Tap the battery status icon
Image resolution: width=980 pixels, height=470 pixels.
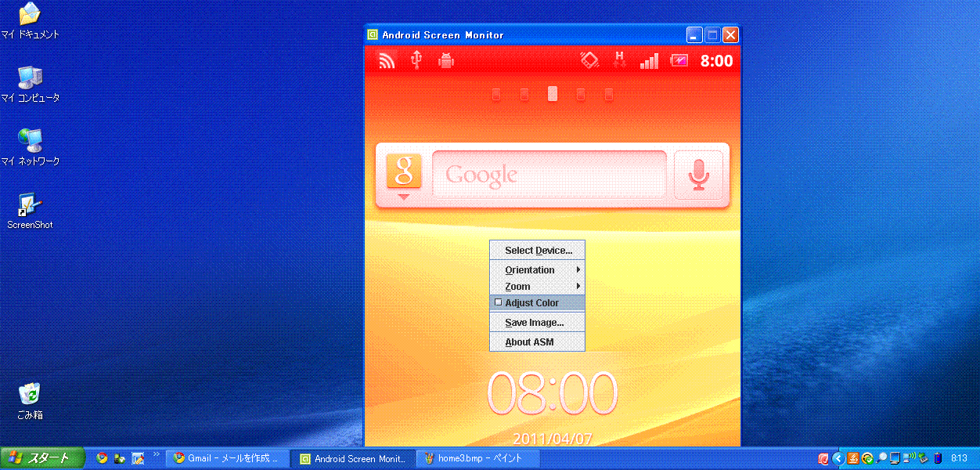(x=679, y=60)
